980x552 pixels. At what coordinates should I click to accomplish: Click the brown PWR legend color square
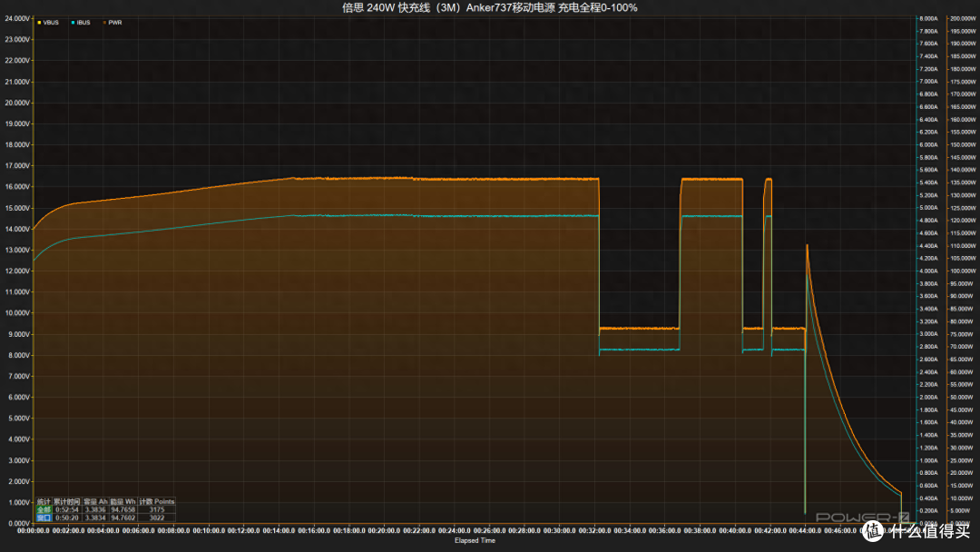(104, 23)
